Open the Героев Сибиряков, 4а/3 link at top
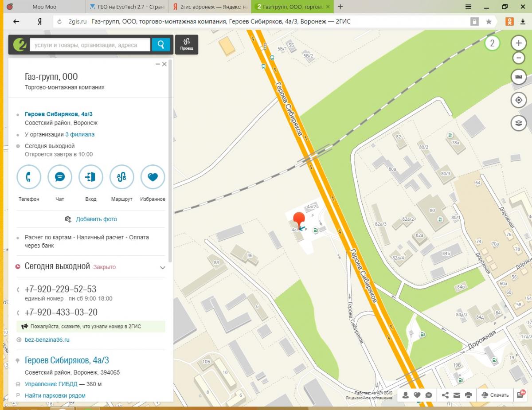The width and height of the screenshot is (532, 410). (x=59, y=114)
